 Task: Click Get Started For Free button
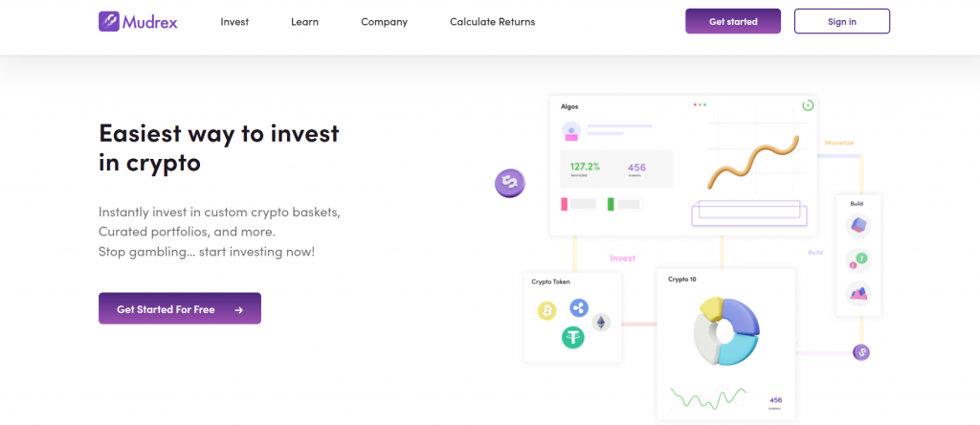tap(179, 309)
